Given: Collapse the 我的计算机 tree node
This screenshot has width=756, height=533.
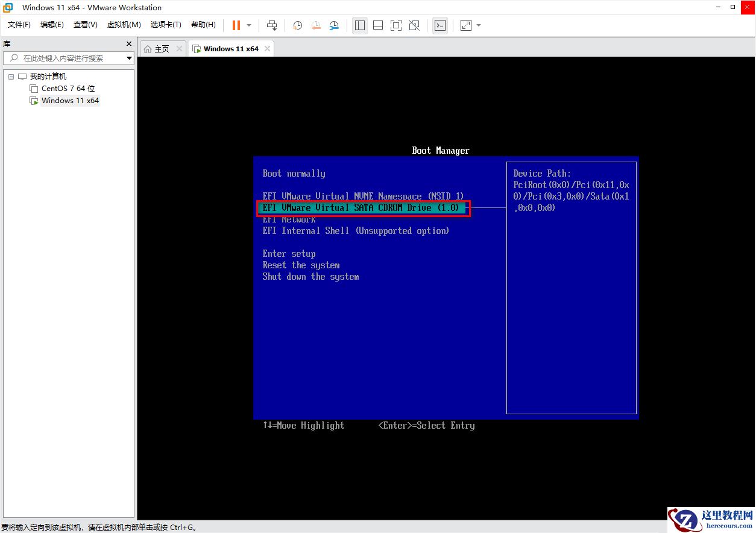Looking at the screenshot, I should [10, 76].
